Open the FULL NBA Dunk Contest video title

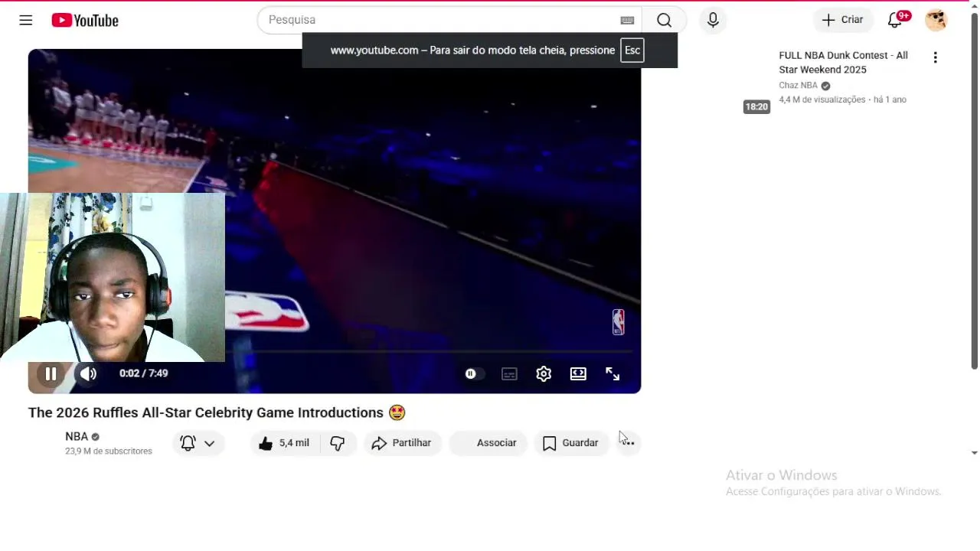pyautogui.click(x=843, y=62)
